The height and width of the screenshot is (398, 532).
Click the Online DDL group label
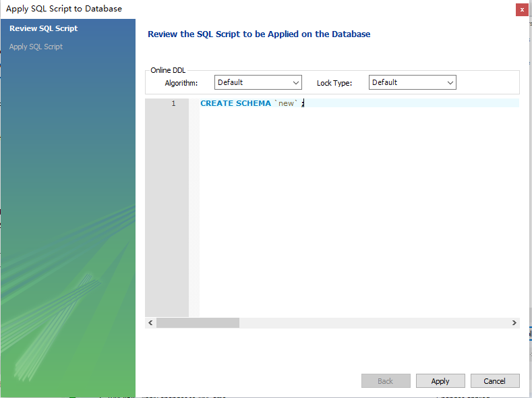coord(168,70)
